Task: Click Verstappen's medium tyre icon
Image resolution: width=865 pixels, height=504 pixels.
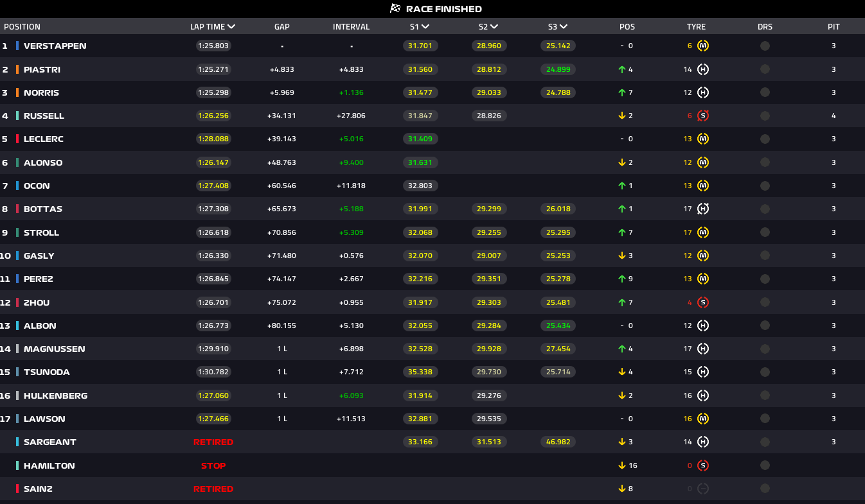Action: point(703,46)
